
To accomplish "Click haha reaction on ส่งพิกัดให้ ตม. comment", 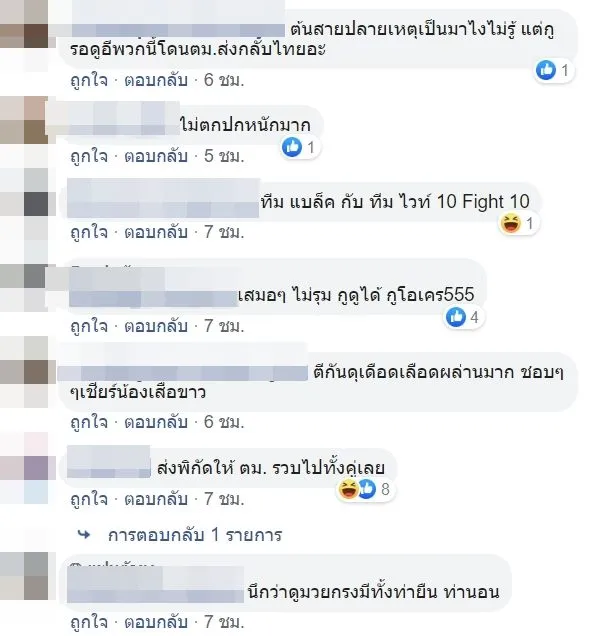I will [x=348, y=489].
